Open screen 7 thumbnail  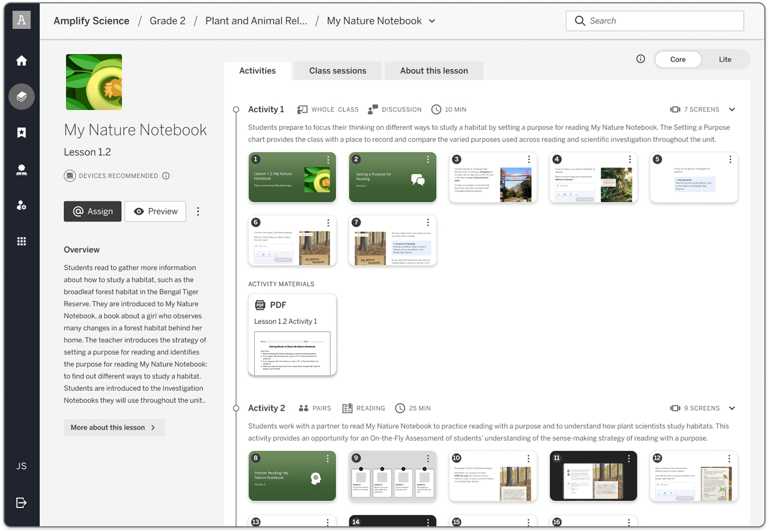tap(393, 240)
